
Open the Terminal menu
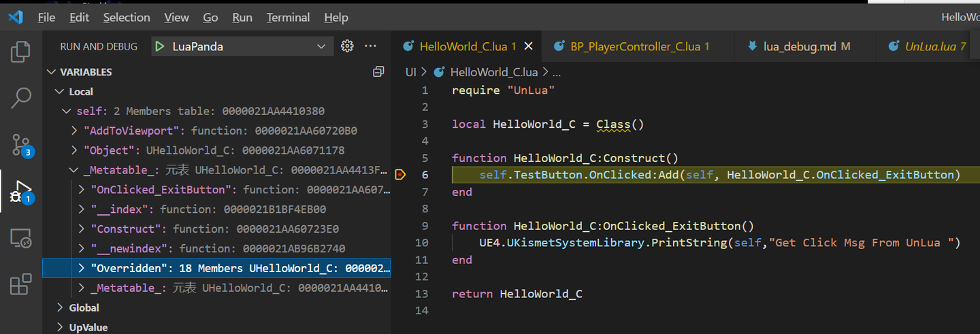coord(287,18)
